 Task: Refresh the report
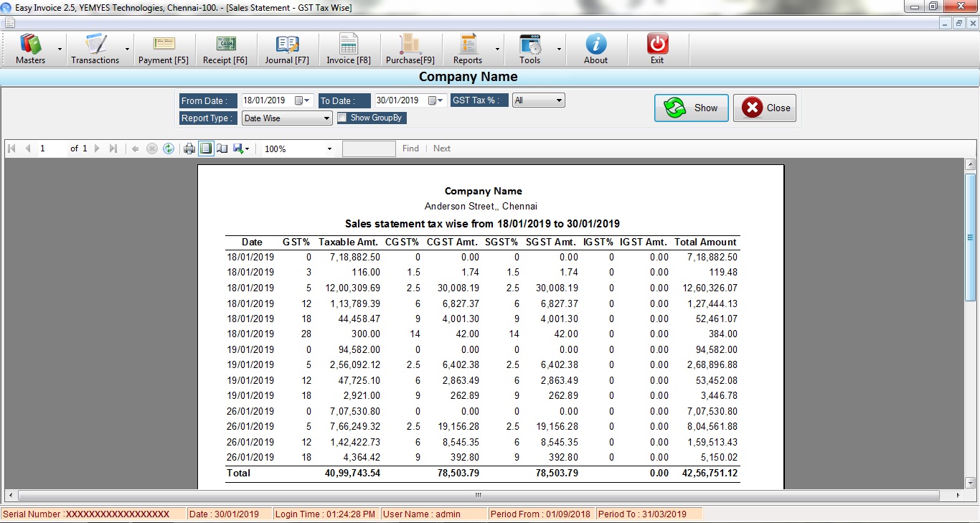pos(169,149)
